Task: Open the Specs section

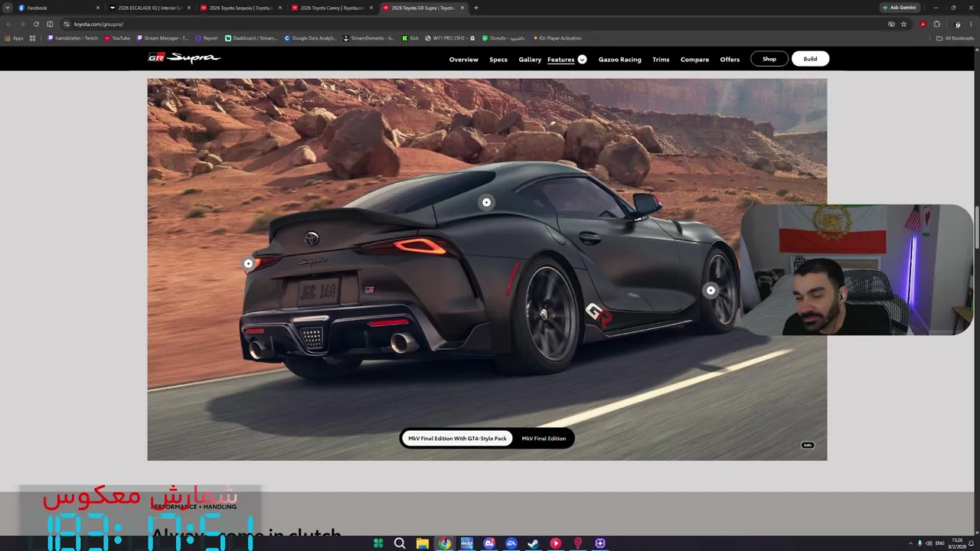Action: point(498,59)
